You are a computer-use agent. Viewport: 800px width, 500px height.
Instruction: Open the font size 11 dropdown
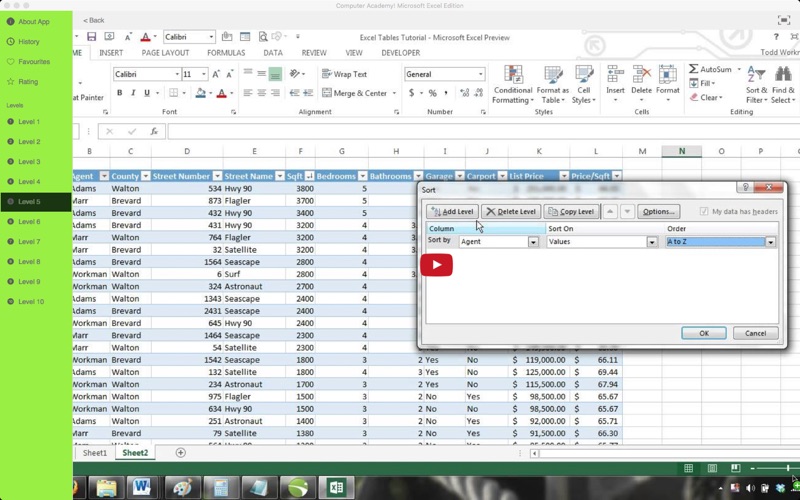pos(204,74)
